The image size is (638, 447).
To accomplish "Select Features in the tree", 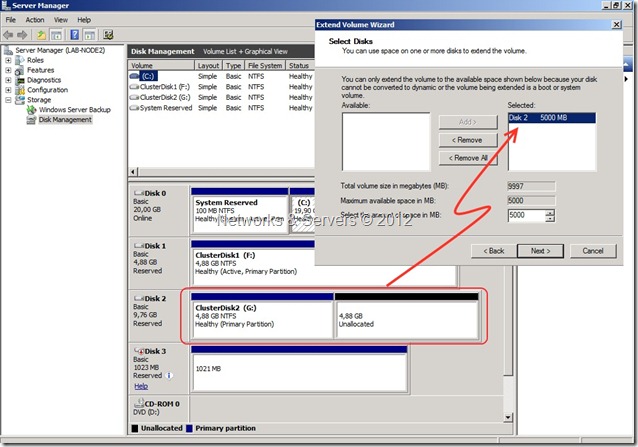I will [x=40, y=70].
